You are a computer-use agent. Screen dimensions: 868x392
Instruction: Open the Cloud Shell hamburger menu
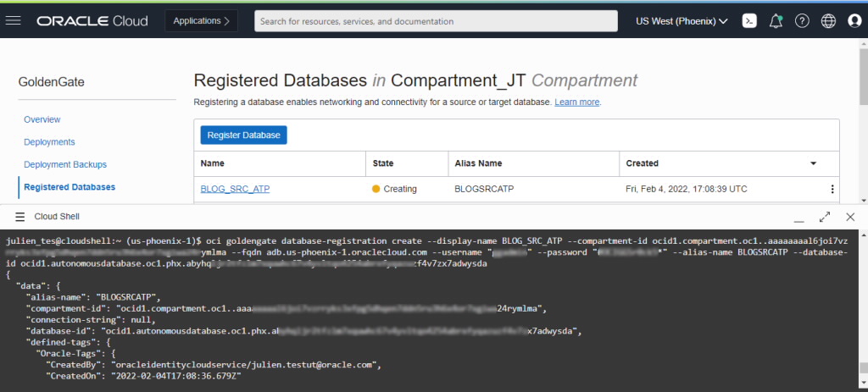(20, 217)
